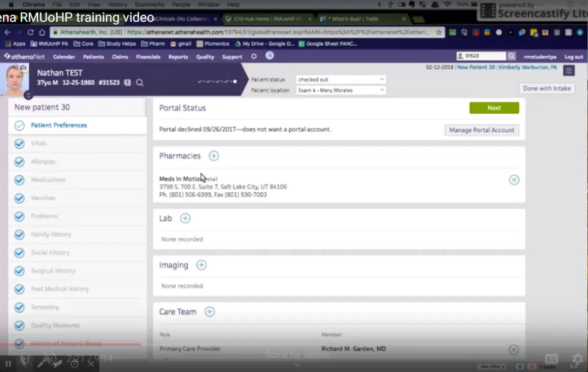Expand patient details below the photo
The height and width of the screenshot is (372, 588).
point(29,95)
